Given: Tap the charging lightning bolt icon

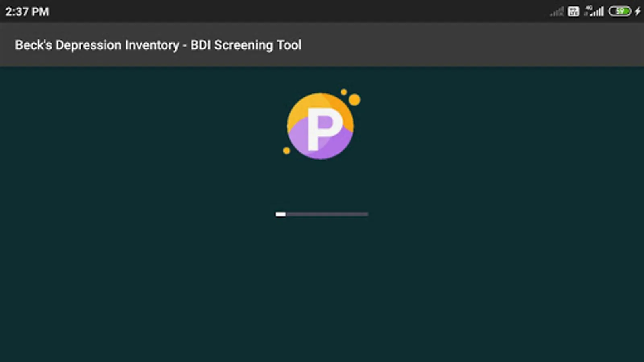Looking at the screenshot, I should (638, 11).
